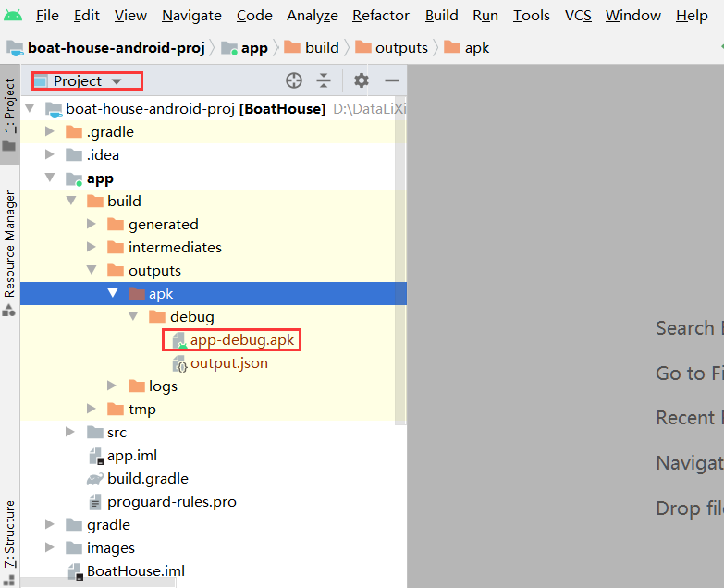Expand the src folder
This screenshot has width=724, height=588.
click(69, 432)
